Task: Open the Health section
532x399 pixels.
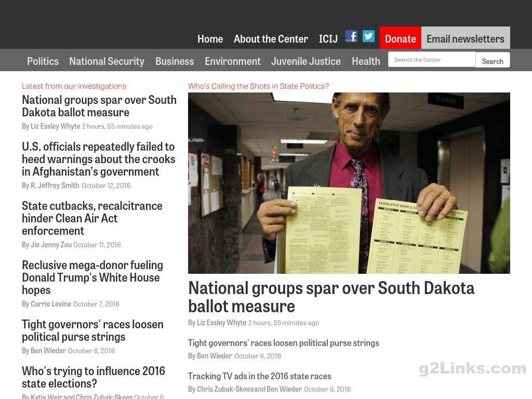Action: pos(366,61)
